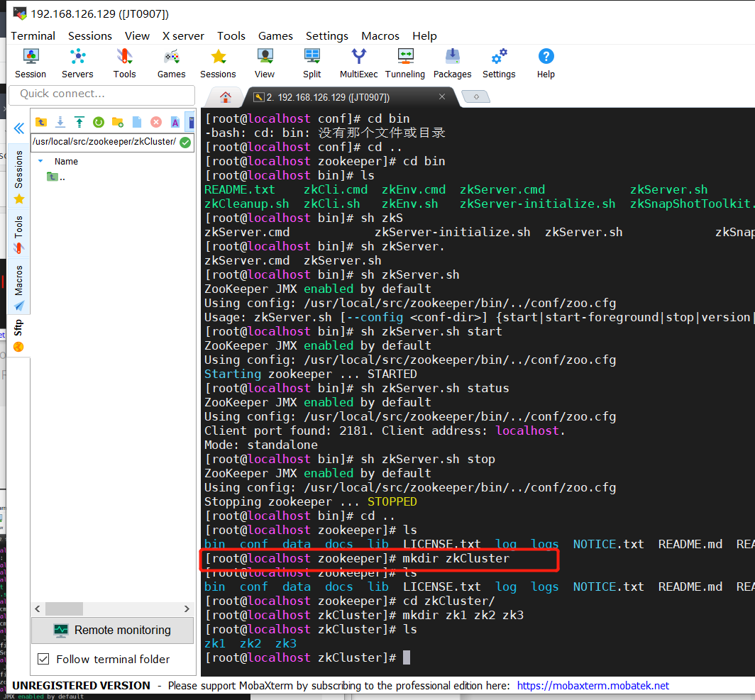Click the Quick connect input field
Screen dimensions: 755x700
click(102, 94)
